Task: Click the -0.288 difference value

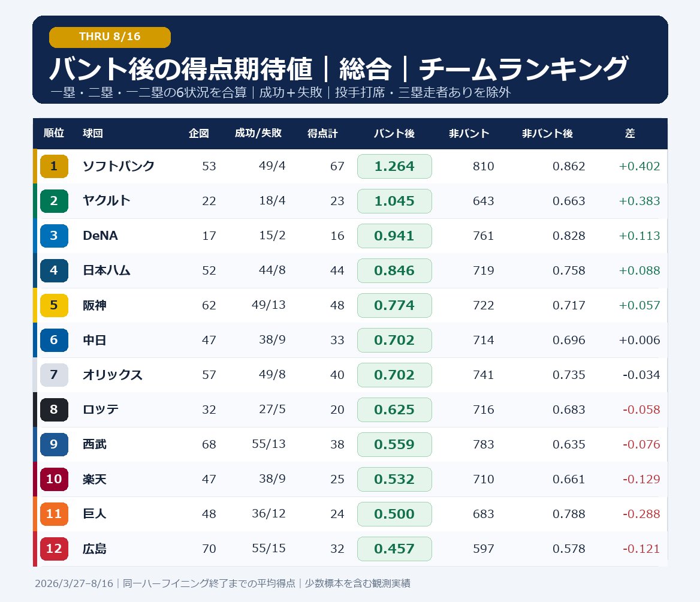Action: point(641,514)
